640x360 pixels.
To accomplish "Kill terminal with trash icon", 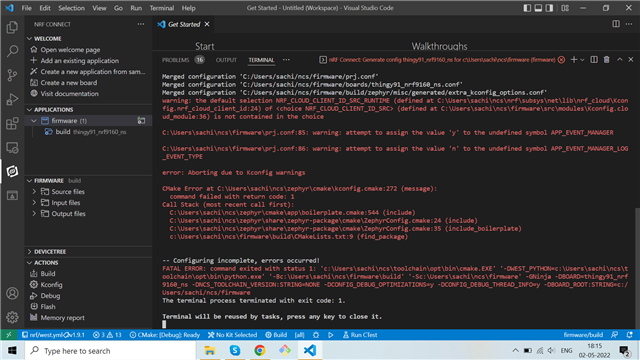I will pos(607,60).
